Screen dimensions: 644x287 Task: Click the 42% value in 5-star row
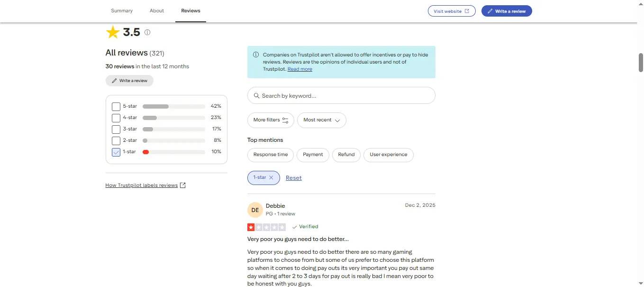(216, 106)
